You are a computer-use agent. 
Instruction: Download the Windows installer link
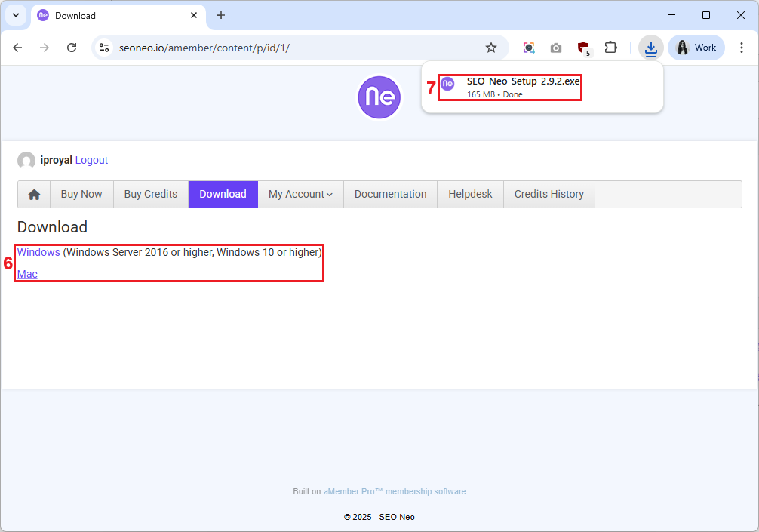tap(38, 252)
